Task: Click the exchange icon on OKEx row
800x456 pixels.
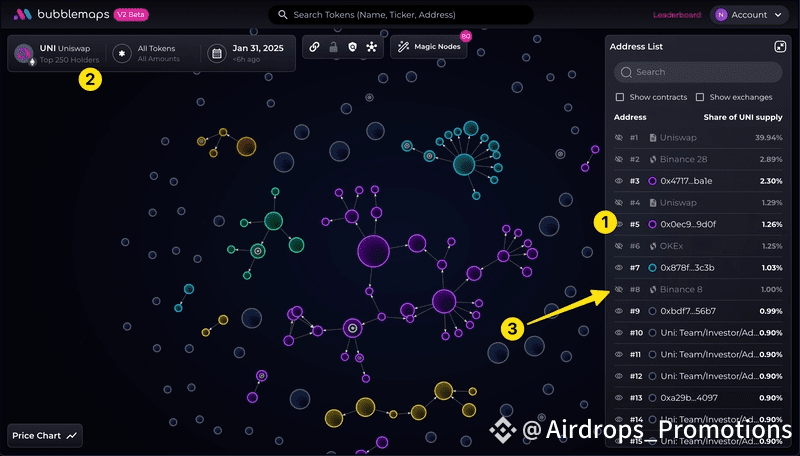Action: (x=653, y=246)
